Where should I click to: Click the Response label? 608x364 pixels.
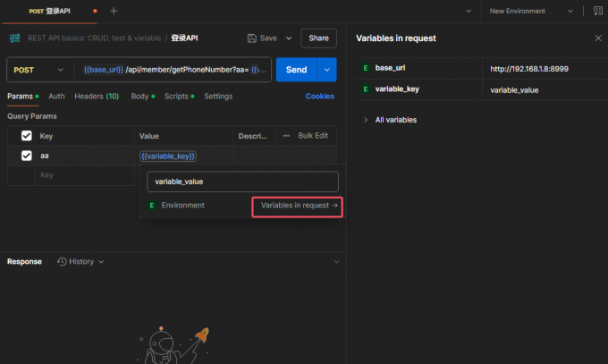click(x=24, y=261)
